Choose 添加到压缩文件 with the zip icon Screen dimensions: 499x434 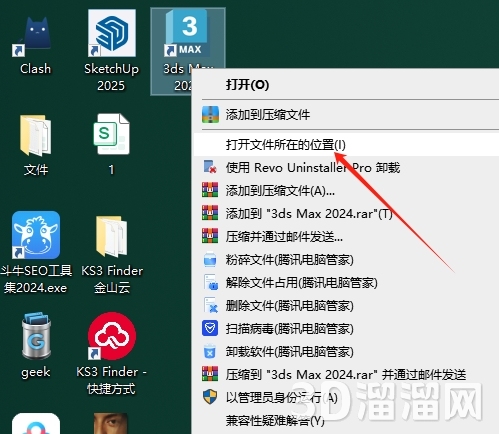346,115
